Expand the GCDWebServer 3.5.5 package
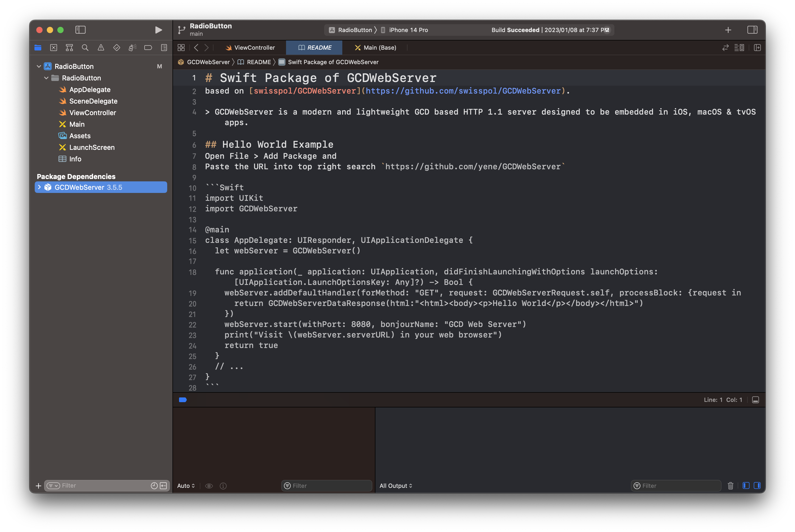The height and width of the screenshot is (532, 795). click(39, 187)
